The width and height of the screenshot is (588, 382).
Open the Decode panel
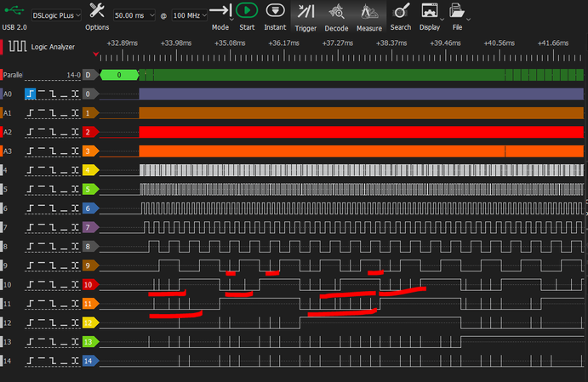pos(337,11)
